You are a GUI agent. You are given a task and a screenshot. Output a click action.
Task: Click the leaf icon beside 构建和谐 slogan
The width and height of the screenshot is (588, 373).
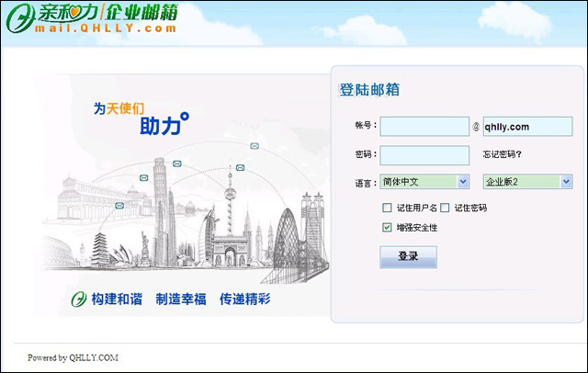coord(80,300)
